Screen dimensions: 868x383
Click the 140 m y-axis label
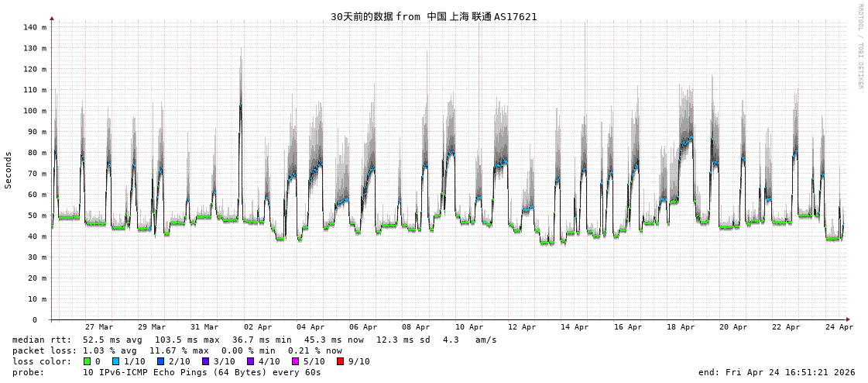[x=34, y=27]
